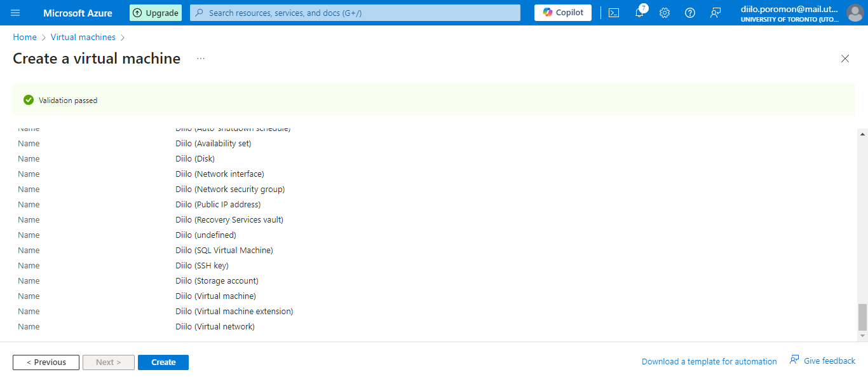Click the Give feedback link

(x=822, y=361)
